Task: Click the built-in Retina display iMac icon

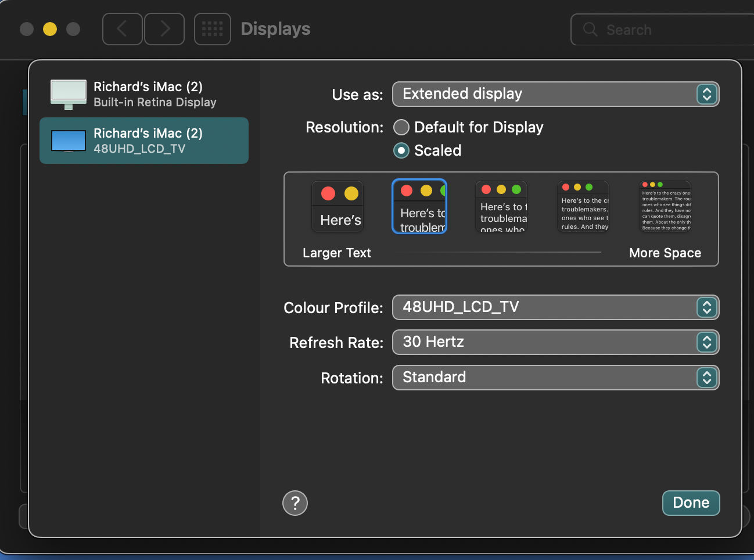Action: pyautogui.click(x=69, y=94)
